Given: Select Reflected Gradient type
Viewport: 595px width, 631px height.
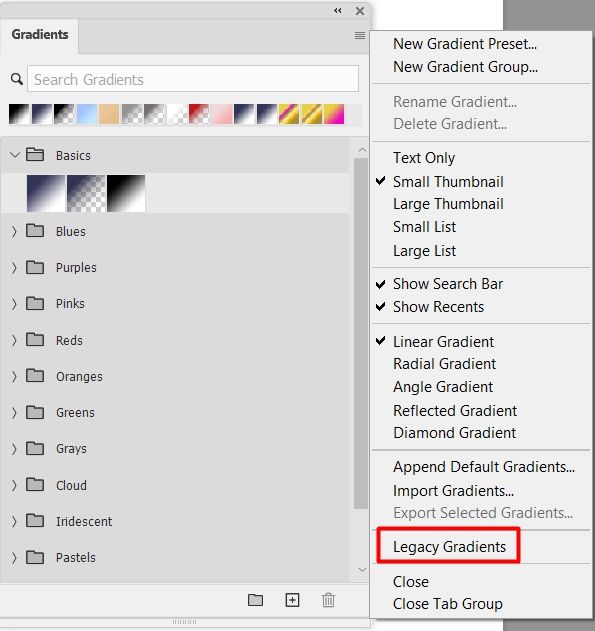Looking at the screenshot, I should pos(455,411).
